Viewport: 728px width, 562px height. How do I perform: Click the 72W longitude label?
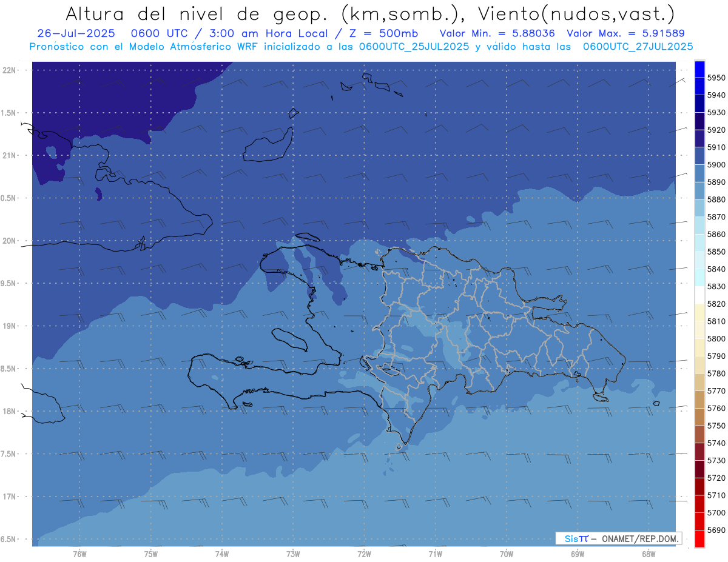pyautogui.click(x=365, y=554)
